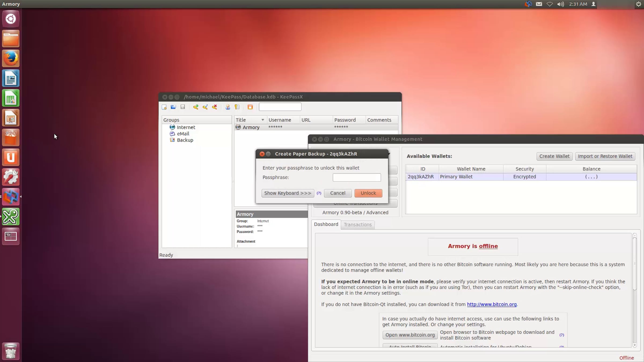Select the eMail group in KeePassX
The image size is (644, 362).
[183, 134]
